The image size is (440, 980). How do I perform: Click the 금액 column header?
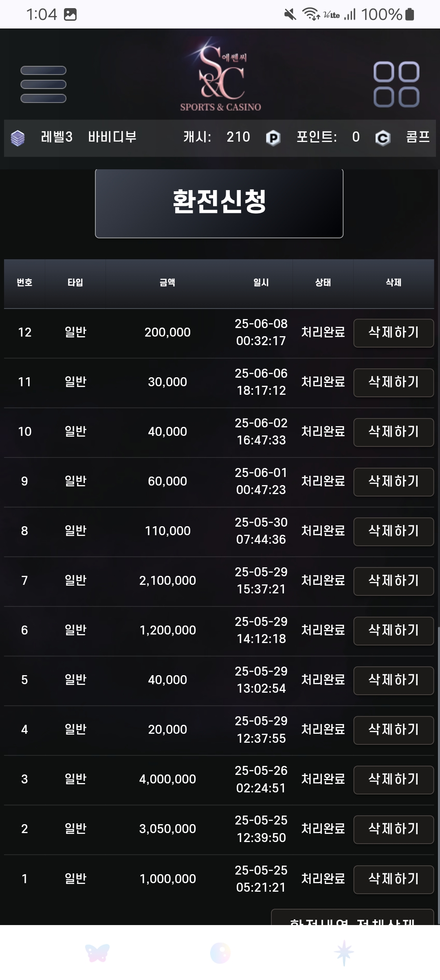point(167,282)
